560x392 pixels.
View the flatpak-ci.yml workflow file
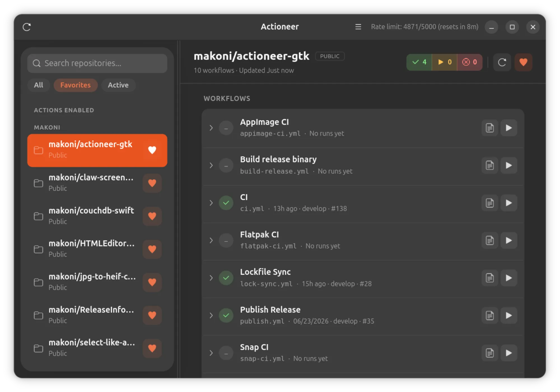click(490, 241)
